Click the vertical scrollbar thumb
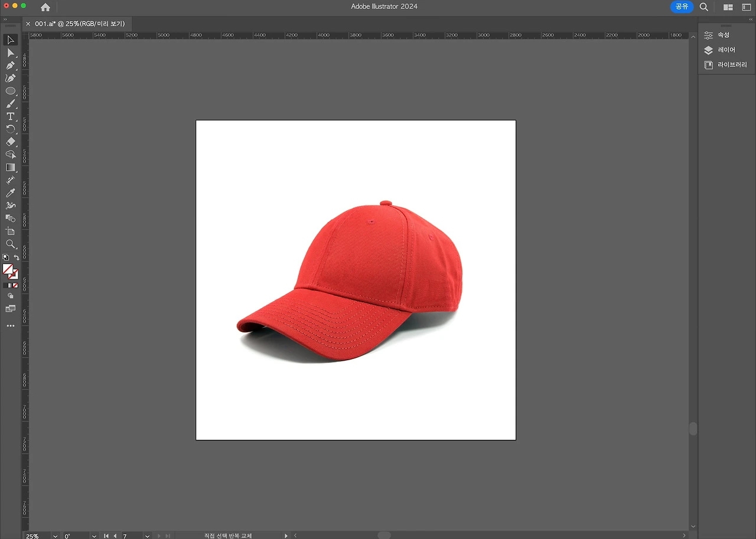756x539 pixels. point(693,429)
